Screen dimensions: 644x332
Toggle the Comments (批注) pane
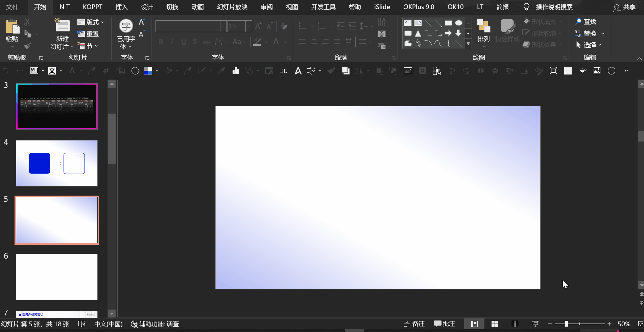[x=445, y=324]
